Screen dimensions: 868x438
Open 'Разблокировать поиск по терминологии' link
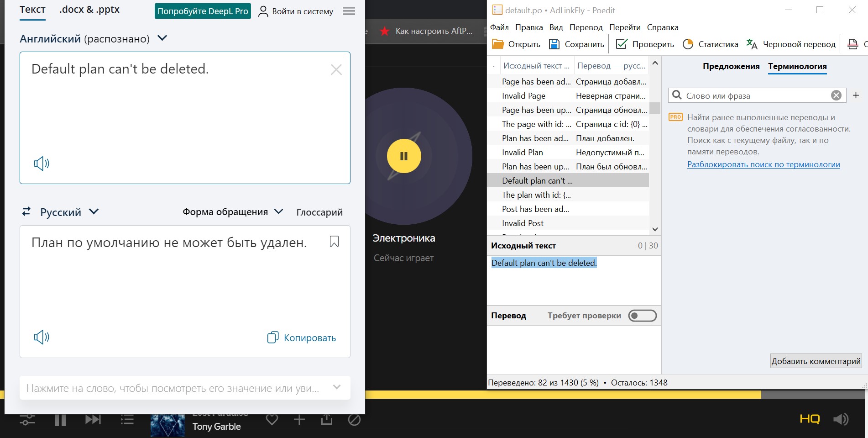point(763,164)
